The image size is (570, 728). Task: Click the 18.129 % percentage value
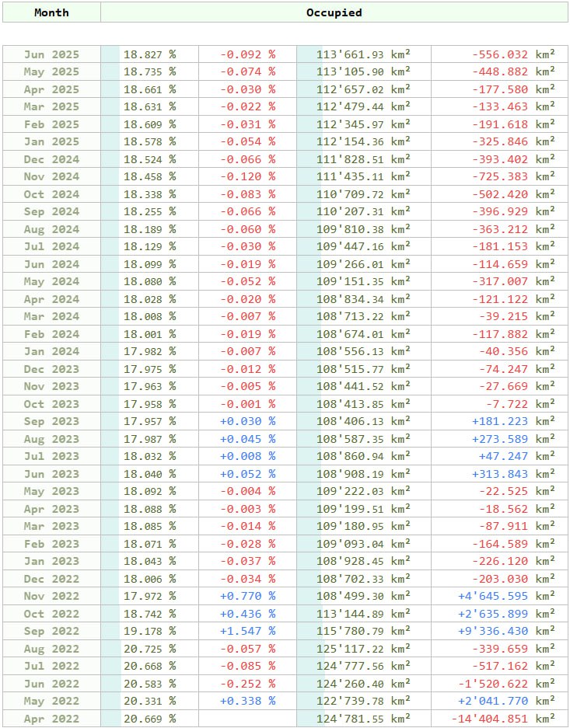tap(149, 246)
